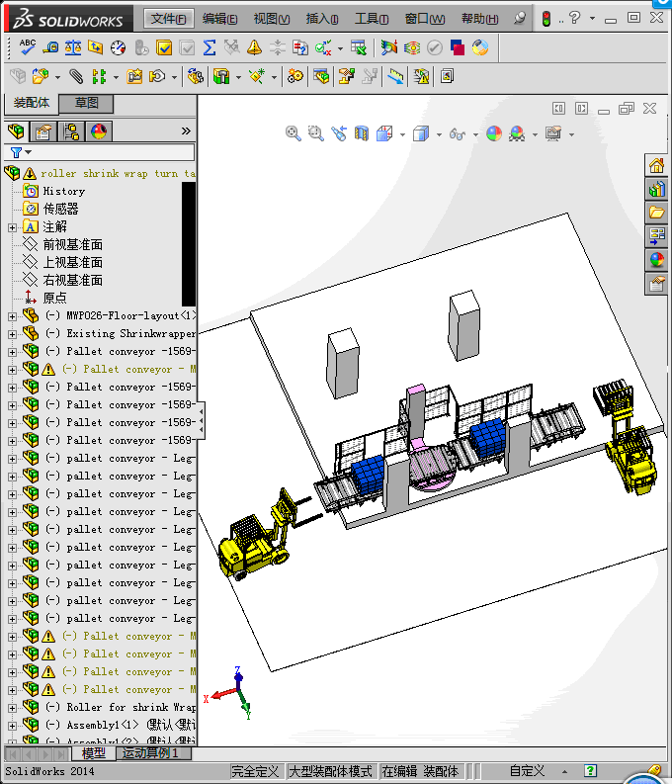Switch to DisplayManager tab

coord(99,131)
